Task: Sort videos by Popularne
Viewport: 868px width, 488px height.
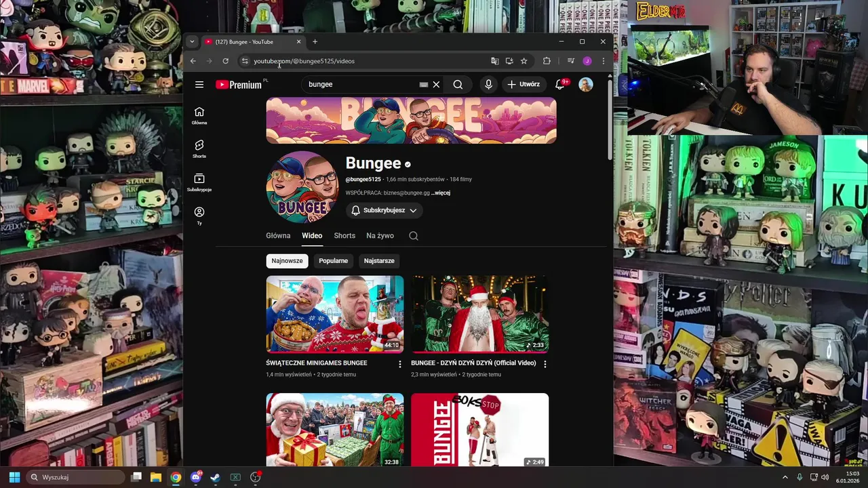Action: (334, 261)
